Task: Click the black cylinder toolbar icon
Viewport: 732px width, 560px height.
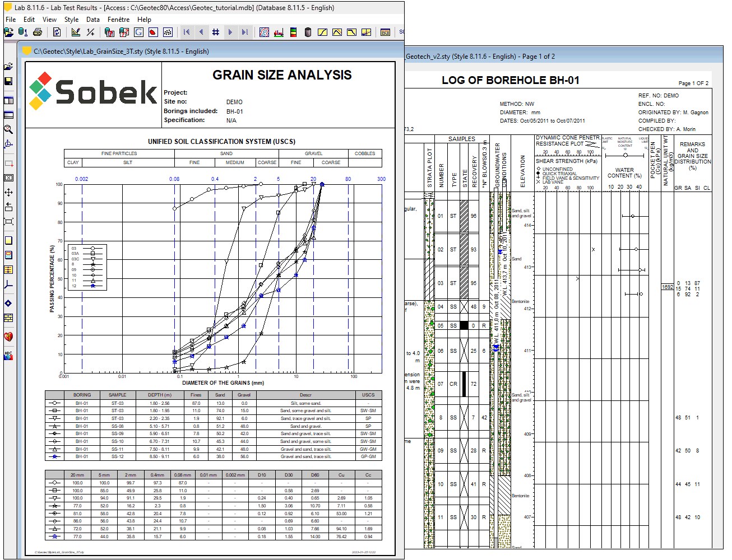Action: click(x=308, y=32)
